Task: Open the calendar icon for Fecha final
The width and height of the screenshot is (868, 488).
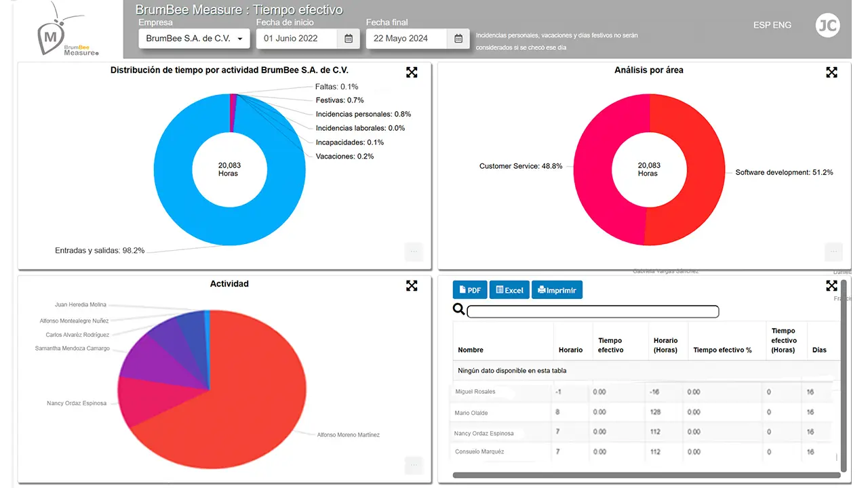Action: tap(458, 39)
